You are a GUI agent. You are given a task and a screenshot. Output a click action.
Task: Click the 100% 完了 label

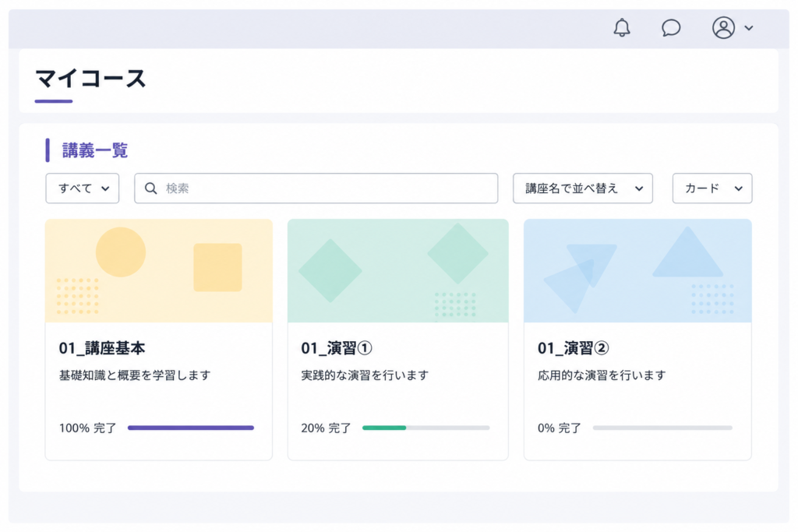click(x=87, y=428)
